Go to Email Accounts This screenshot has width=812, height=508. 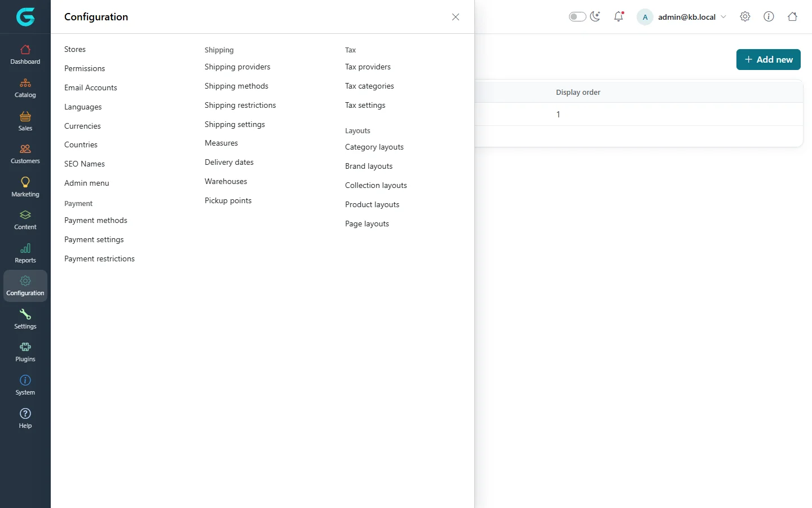91,87
